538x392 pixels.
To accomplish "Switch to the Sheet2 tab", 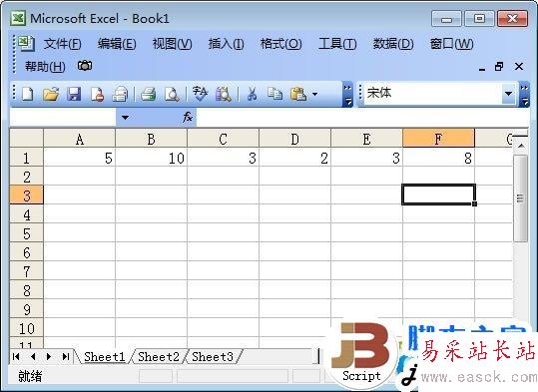I will [x=159, y=357].
